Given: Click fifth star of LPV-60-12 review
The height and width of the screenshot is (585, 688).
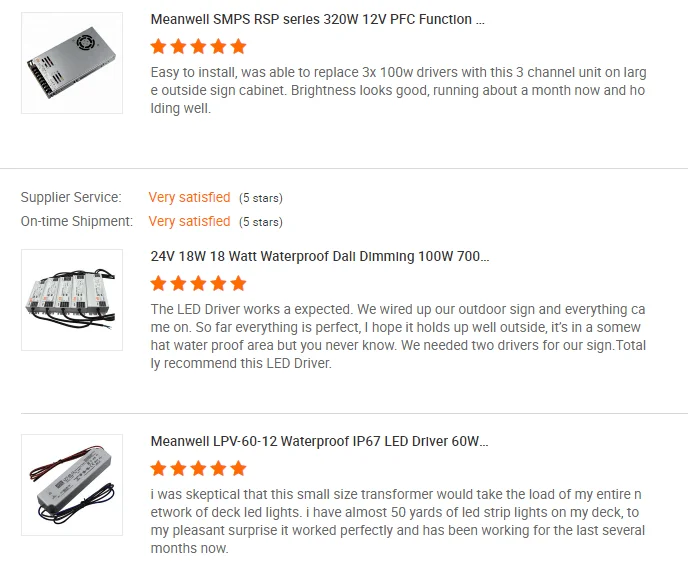Looking at the screenshot, I should 238,468.
